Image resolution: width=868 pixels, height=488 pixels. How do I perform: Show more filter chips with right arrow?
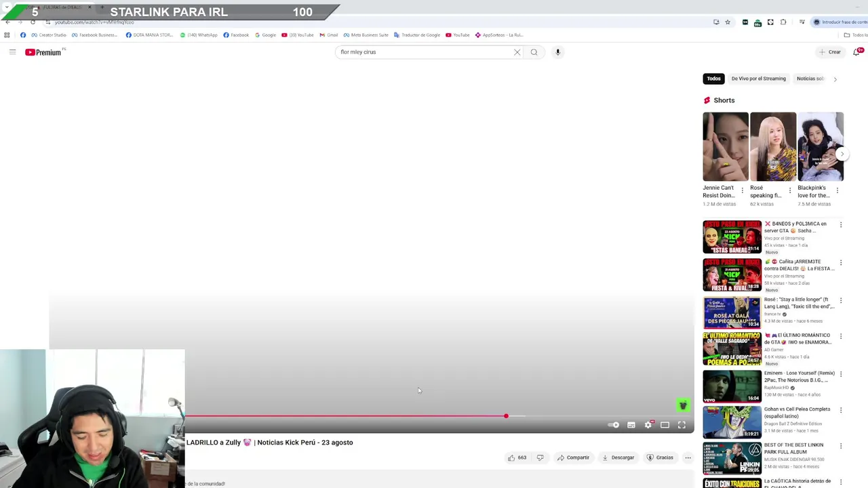point(835,79)
